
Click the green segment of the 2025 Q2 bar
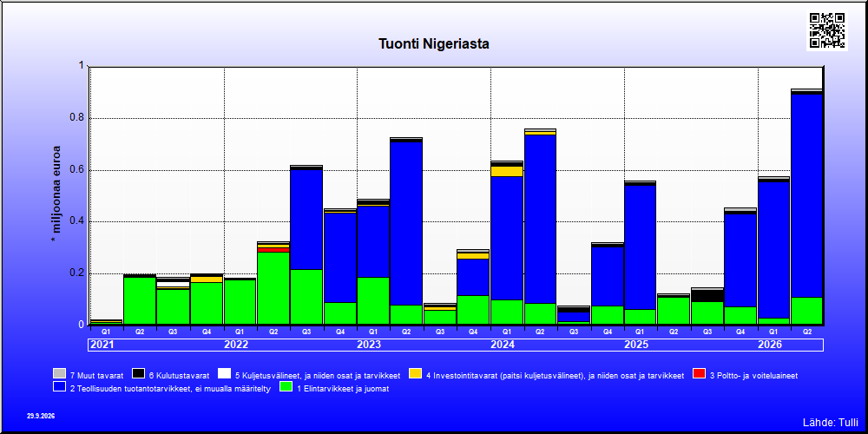674,311
